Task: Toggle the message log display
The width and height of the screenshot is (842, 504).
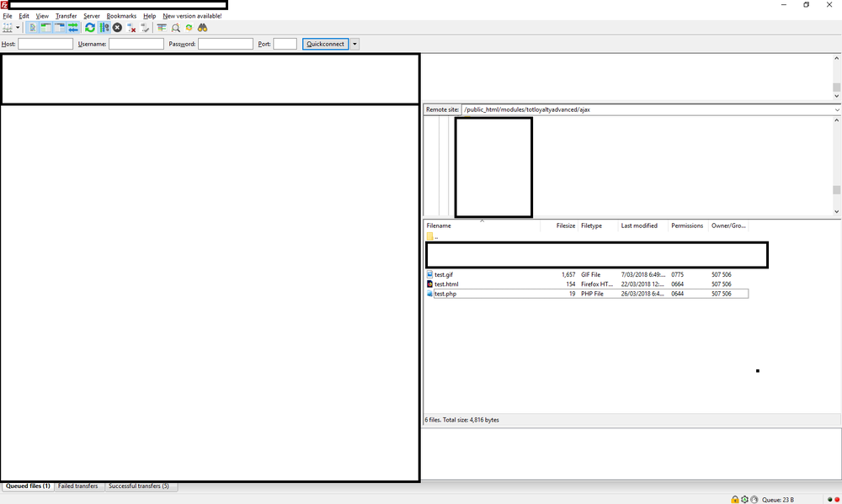Action: 32,28
